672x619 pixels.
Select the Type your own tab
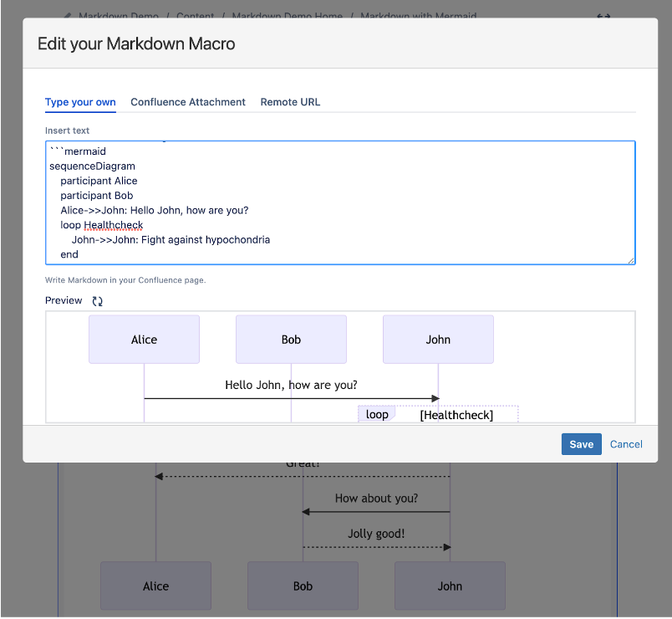point(79,101)
